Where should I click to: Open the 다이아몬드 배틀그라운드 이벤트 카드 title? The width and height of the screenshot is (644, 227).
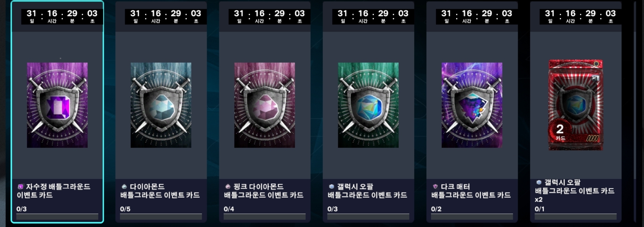click(160, 191)
